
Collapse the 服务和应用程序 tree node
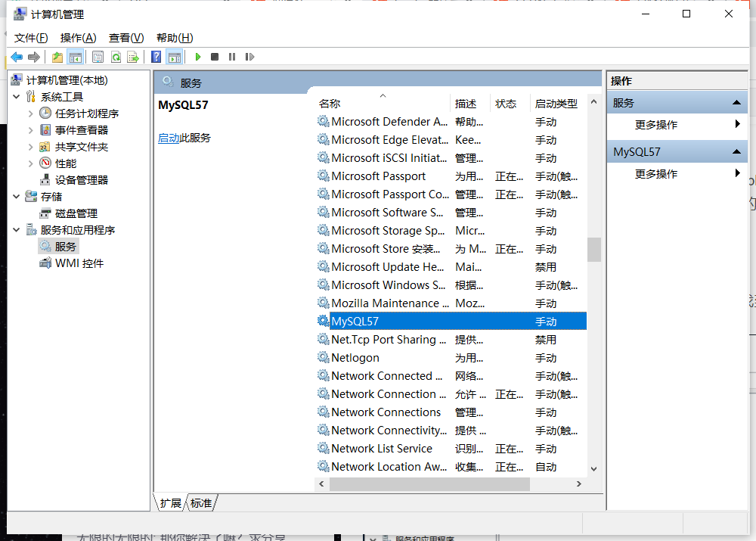click(x=17, y=230)
